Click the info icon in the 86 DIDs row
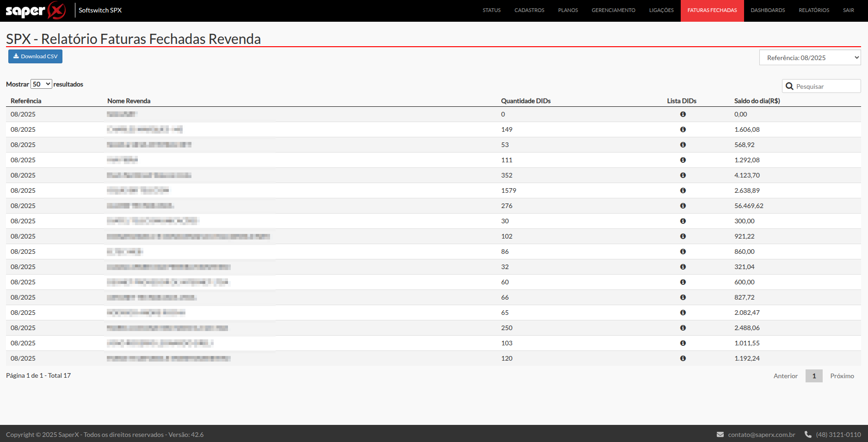The image size is (868, 442). pos(683,252)
